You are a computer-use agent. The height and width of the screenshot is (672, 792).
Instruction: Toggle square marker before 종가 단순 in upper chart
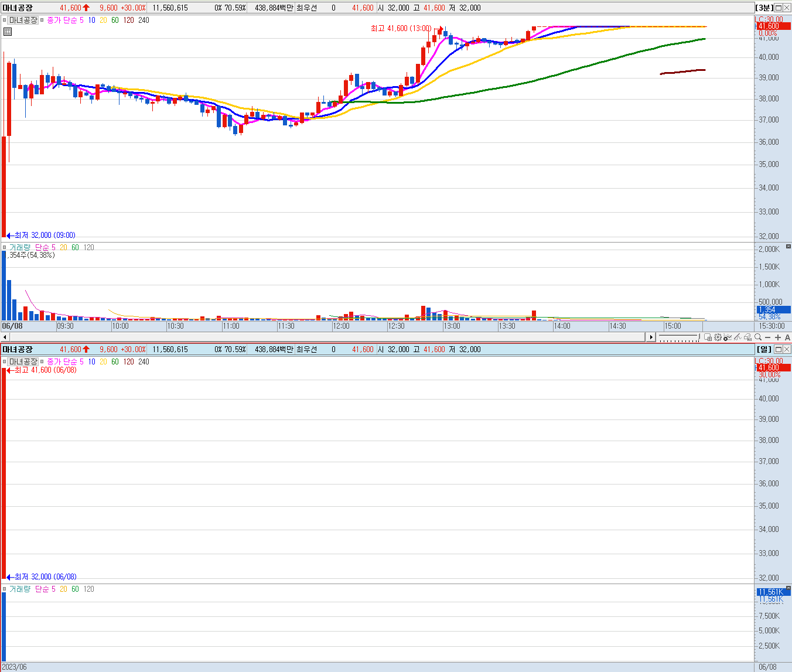click(42, 20)
